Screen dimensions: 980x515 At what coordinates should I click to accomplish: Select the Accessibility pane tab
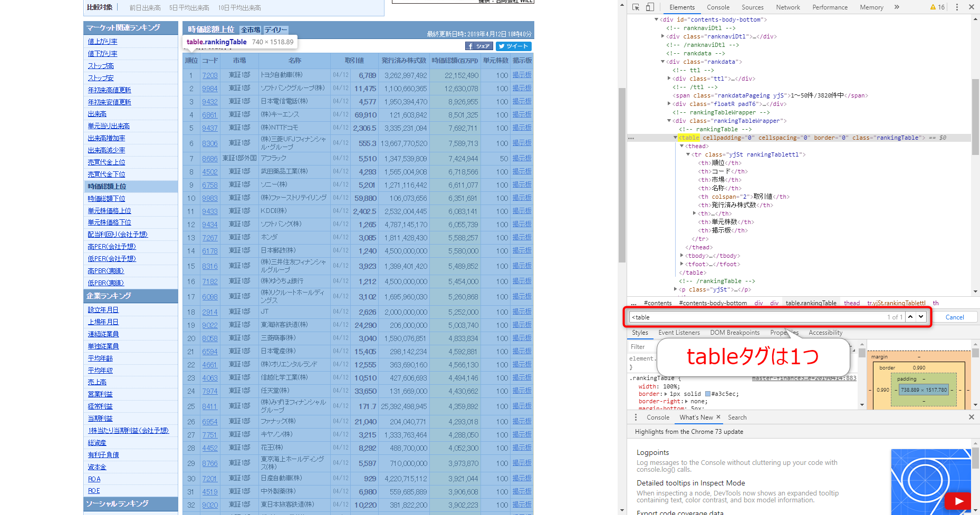click(825, 333)
